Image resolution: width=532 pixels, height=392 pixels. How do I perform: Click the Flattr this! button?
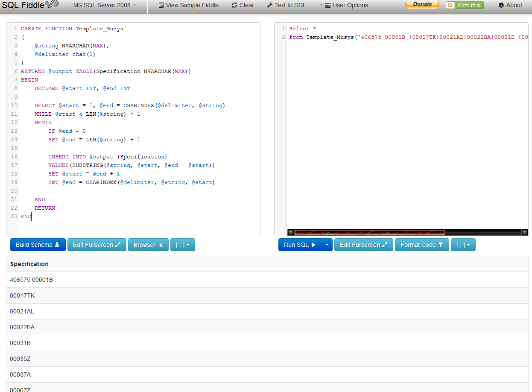click(465, 5)
